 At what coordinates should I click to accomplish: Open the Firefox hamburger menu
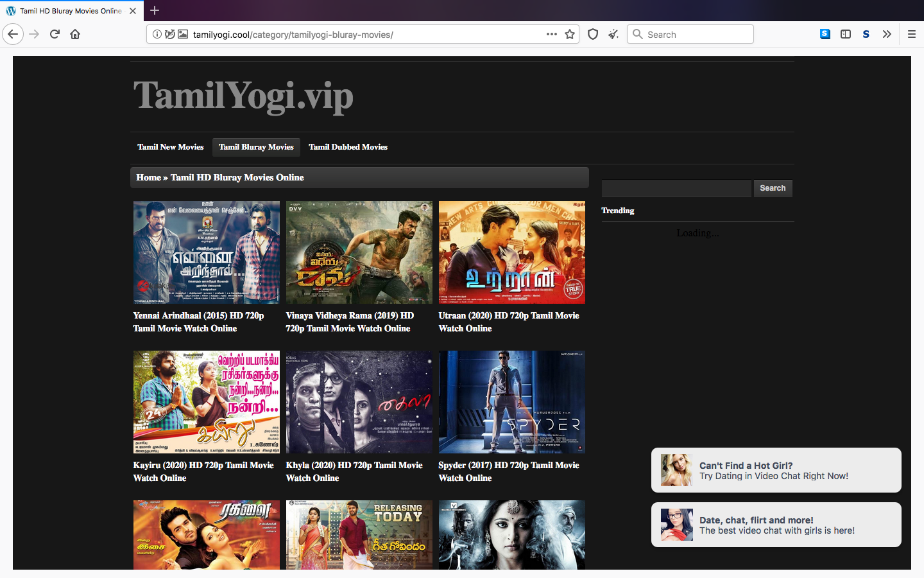click(911, 34)
